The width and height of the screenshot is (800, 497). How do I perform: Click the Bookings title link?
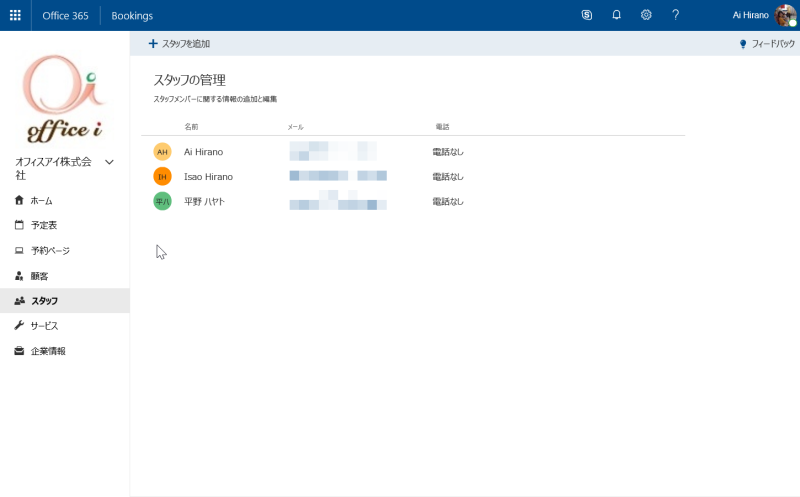132,16
